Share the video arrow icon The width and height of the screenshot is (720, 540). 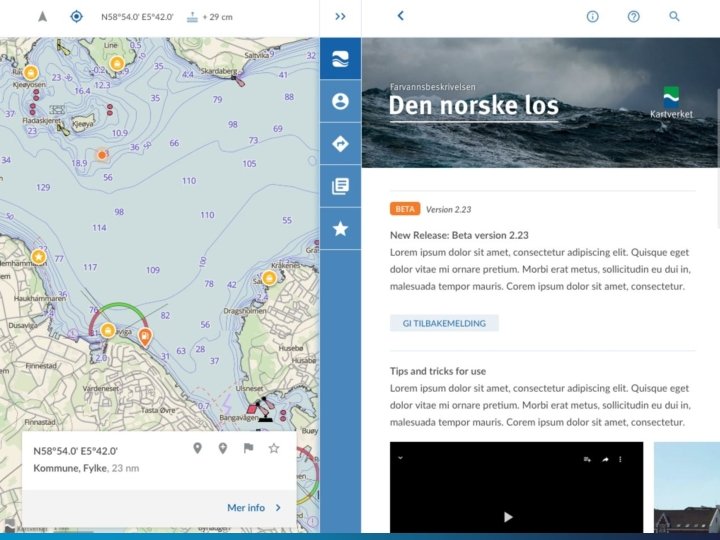[x=605, y=459]
